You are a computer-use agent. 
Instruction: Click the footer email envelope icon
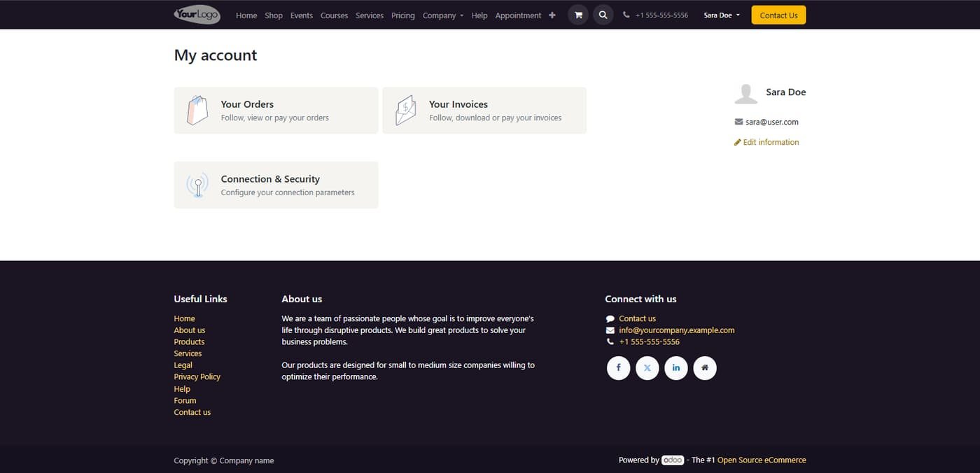click(610, 330)
